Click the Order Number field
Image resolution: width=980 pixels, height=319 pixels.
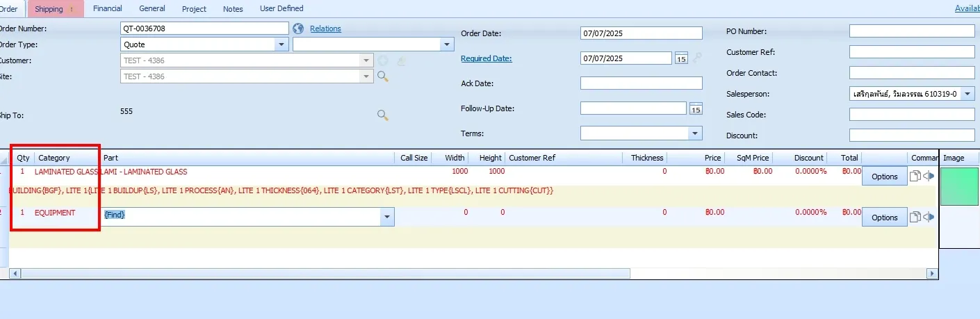click(204, 28)
